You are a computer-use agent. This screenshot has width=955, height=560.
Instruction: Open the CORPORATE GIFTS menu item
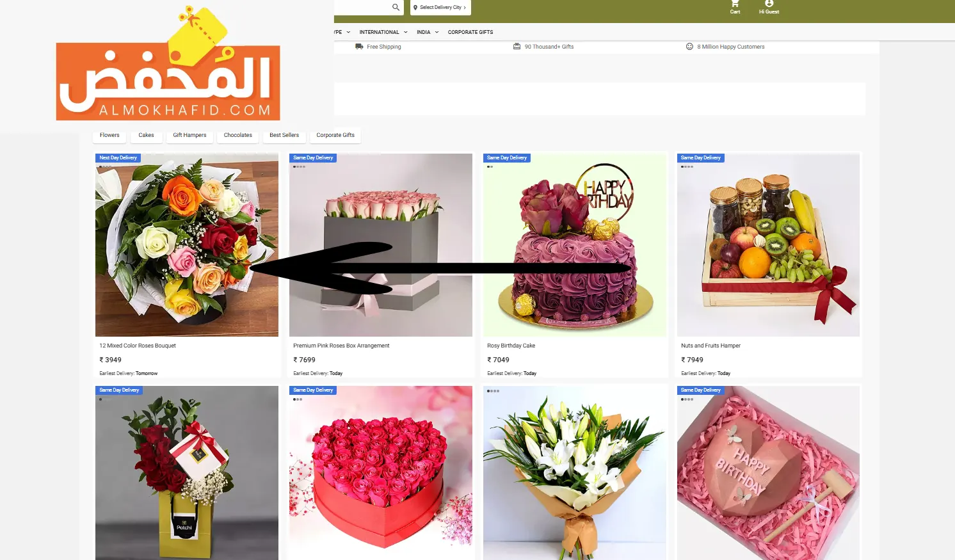tap(470, 32)
